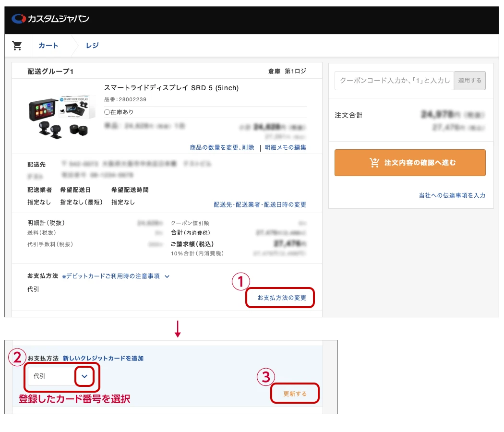The width and height of the screenshot is (504, 432).
Task: Click the Custom Japan logo in header
Action: [50, 19]
